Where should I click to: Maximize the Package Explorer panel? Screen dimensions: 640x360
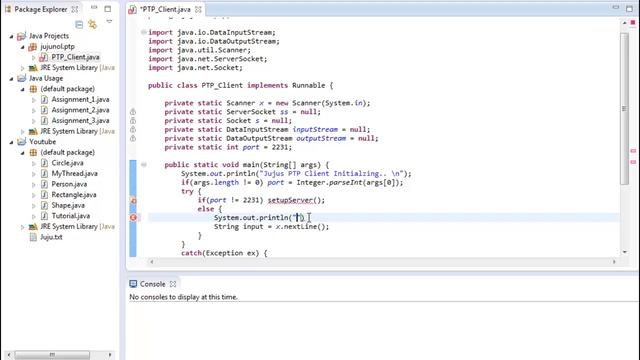[108, 9]
